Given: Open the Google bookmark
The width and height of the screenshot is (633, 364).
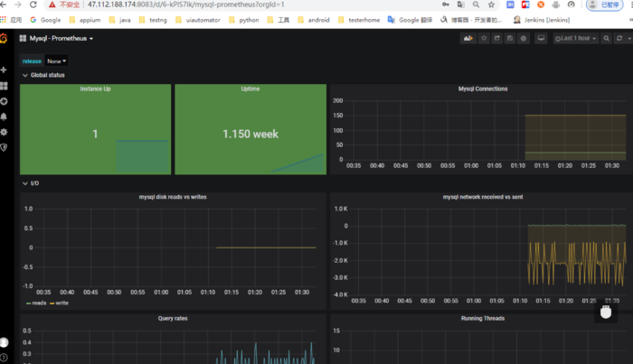Looking at the screenshot, I should click(x=45, y=20).
